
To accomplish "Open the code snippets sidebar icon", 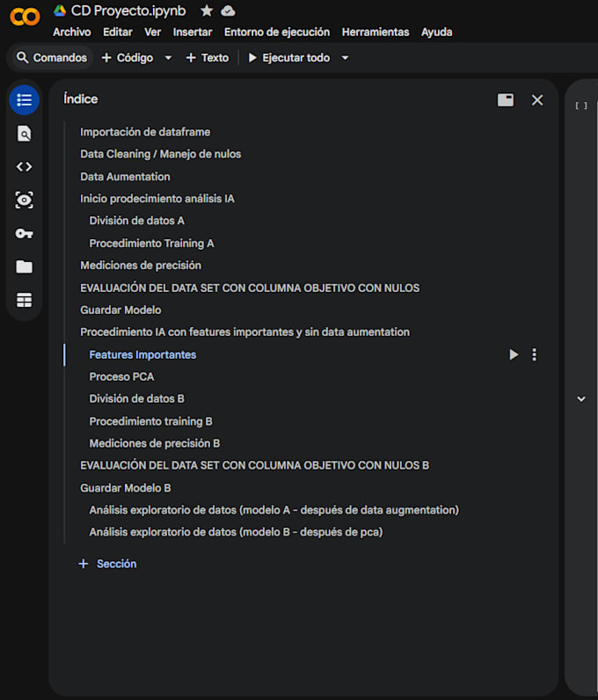I will tap(24, 166).
